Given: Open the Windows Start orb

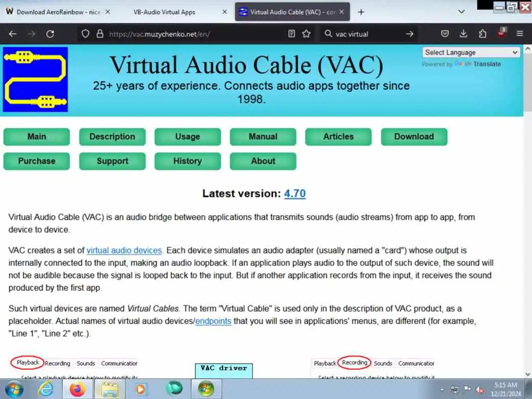Looking at the screenshot, I should pos(14,389).
